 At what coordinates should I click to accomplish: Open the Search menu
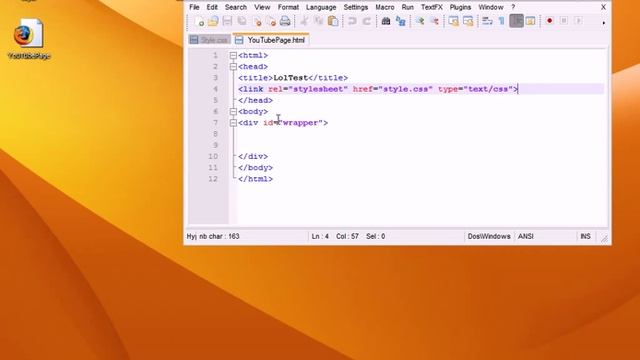[236, 7]
